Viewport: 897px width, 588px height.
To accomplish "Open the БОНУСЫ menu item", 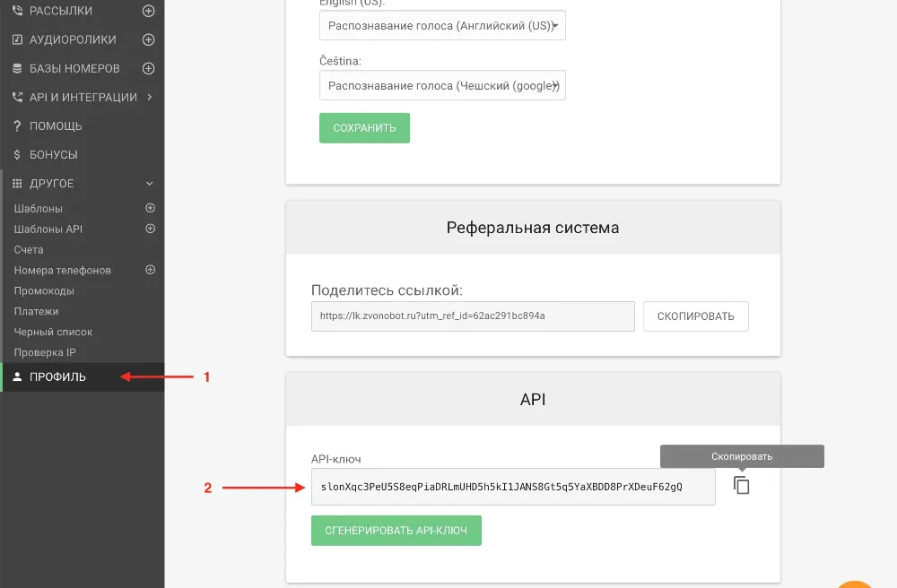I will pos(54,155).
